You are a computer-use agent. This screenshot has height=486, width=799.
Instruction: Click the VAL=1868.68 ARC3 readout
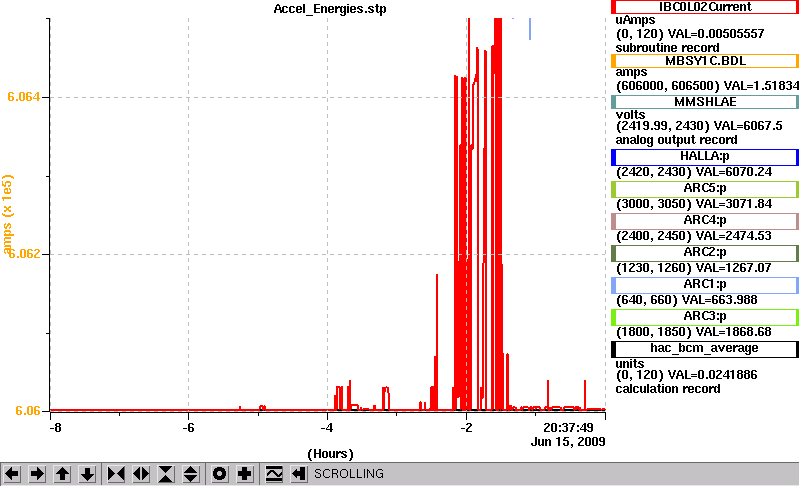click(x=734, y=333)
